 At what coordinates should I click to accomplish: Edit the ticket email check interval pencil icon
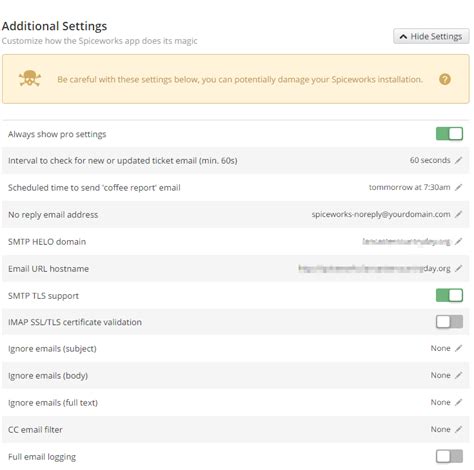click(x=459, y=160)
